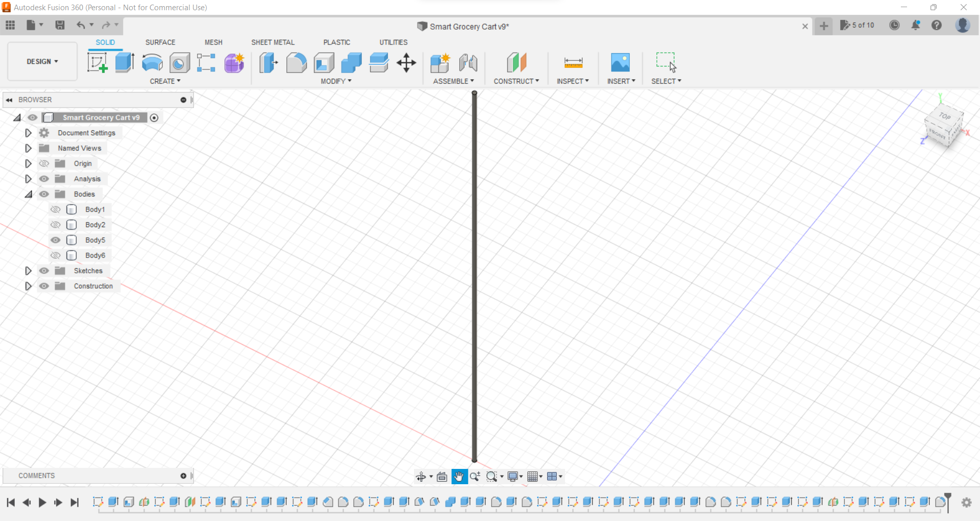
Task: Click the Undo button
Action: [x=82, y=25]
